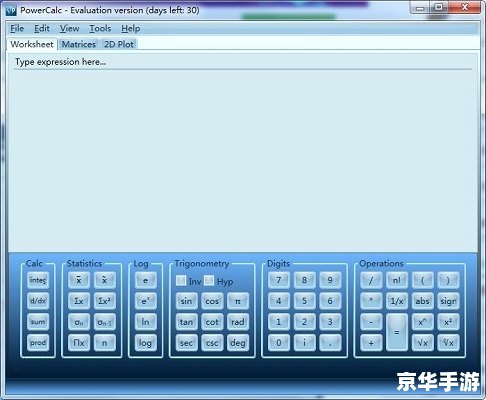Click digit 3

pyautogui.click(x=330, y=322)
